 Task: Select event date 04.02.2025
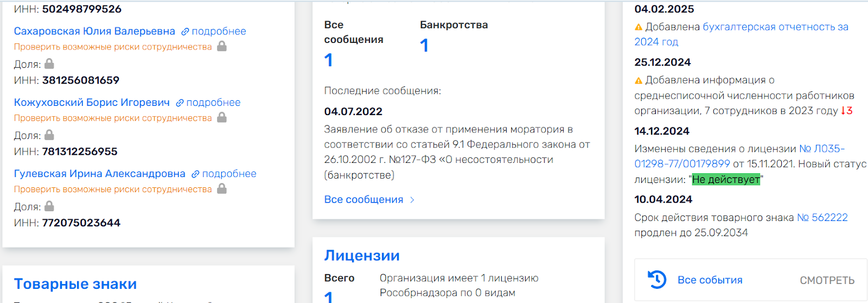[x=664, y=9]
